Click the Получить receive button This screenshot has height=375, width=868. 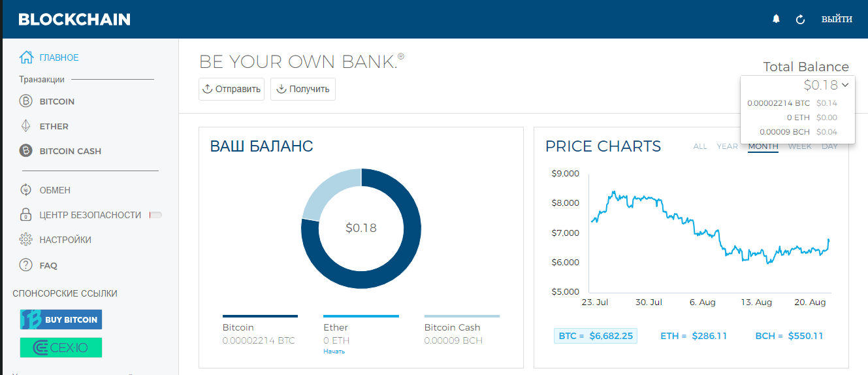pos(303,89)
